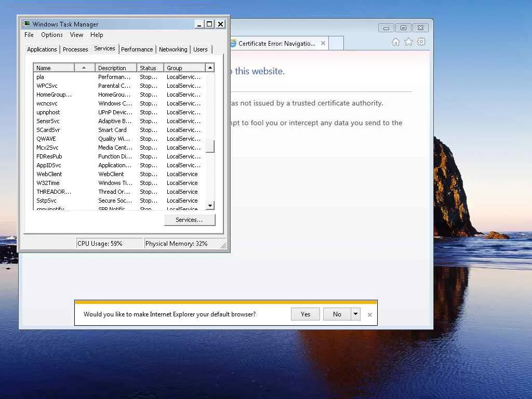The height and width of the screenshot is (399, 532).
Task: Close the Certificate Error tab
Action: (323, 43)
